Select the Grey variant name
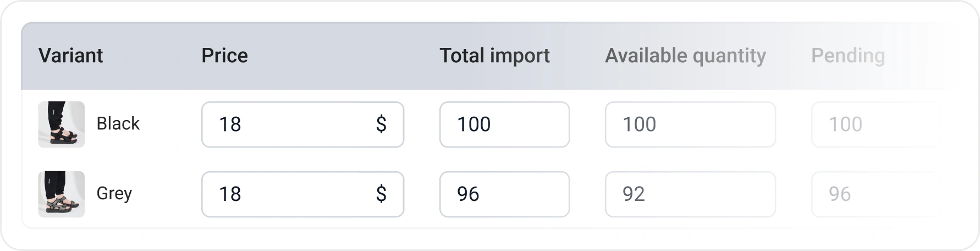Screen dimensions: 980x251 [x=114, y=194]
